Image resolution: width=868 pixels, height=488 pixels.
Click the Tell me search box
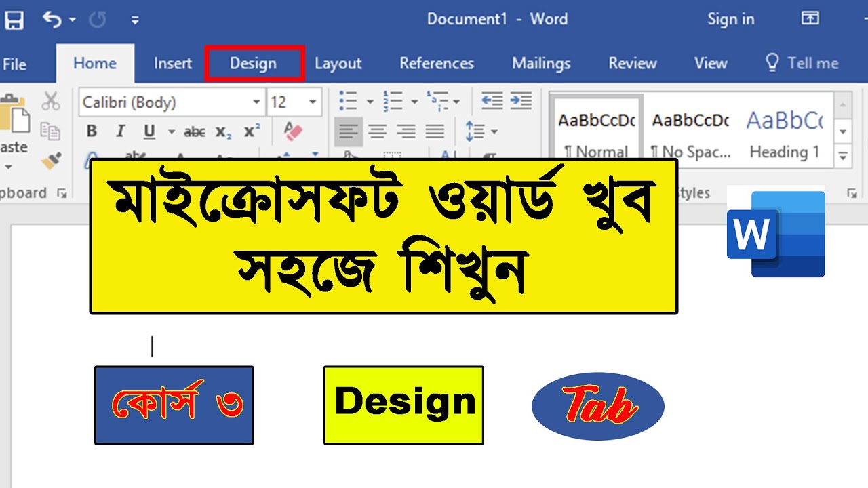(x=802, y=64)
